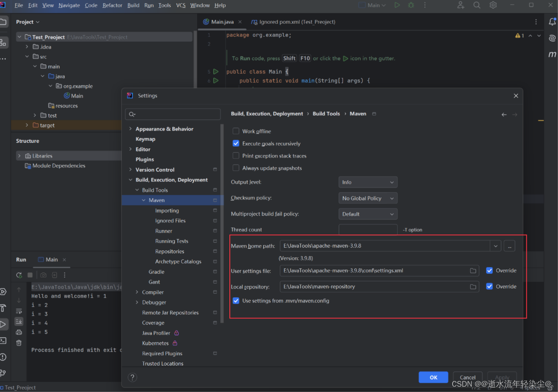Click browse '...' button for Maven home path
The image size is (558, 392).
[x=509, y=246]
